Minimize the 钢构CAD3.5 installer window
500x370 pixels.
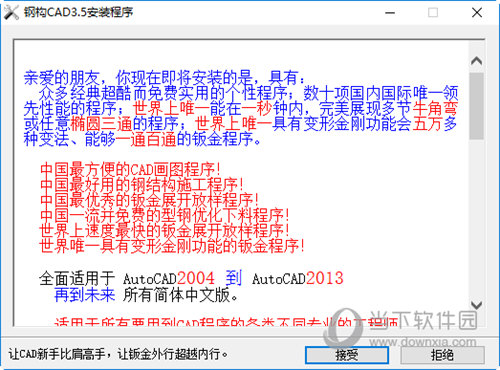(390, 13)
